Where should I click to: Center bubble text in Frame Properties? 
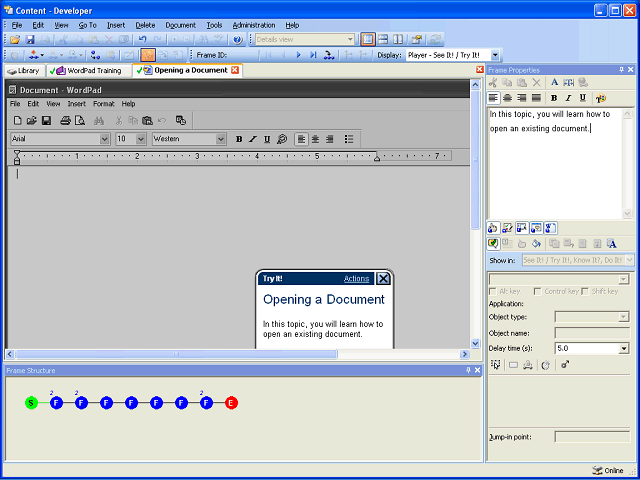(508, 98)
